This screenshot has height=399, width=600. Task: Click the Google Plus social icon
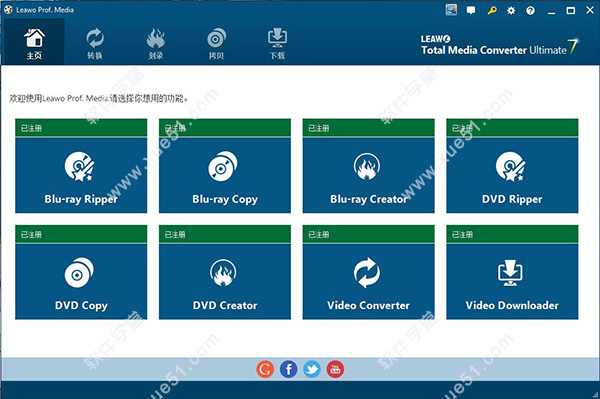coord(265,369)
